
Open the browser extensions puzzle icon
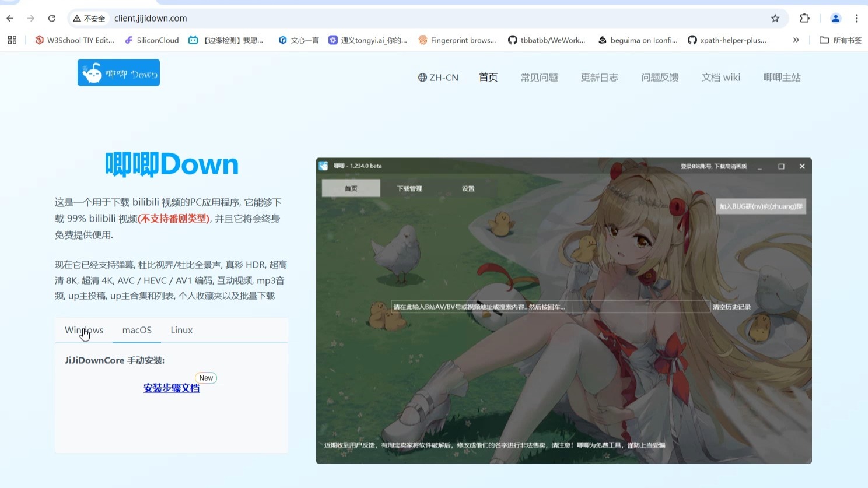(804, 18)
